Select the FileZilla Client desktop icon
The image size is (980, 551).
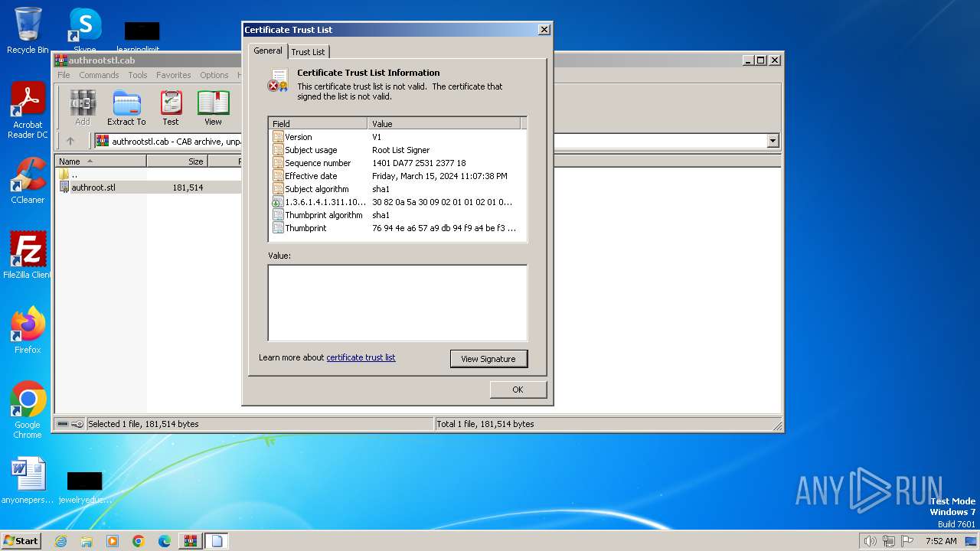[x=28, y=255]
